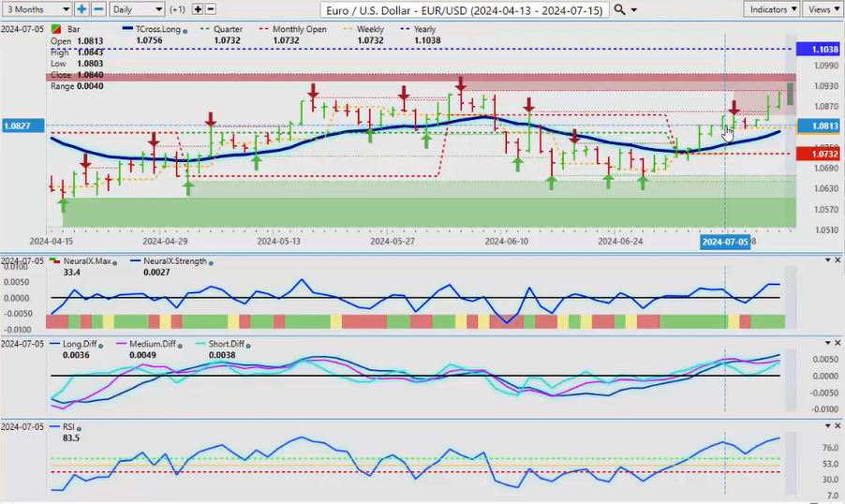Click the RSI legend label
845x504 pixels.
(x=68, y=427)
